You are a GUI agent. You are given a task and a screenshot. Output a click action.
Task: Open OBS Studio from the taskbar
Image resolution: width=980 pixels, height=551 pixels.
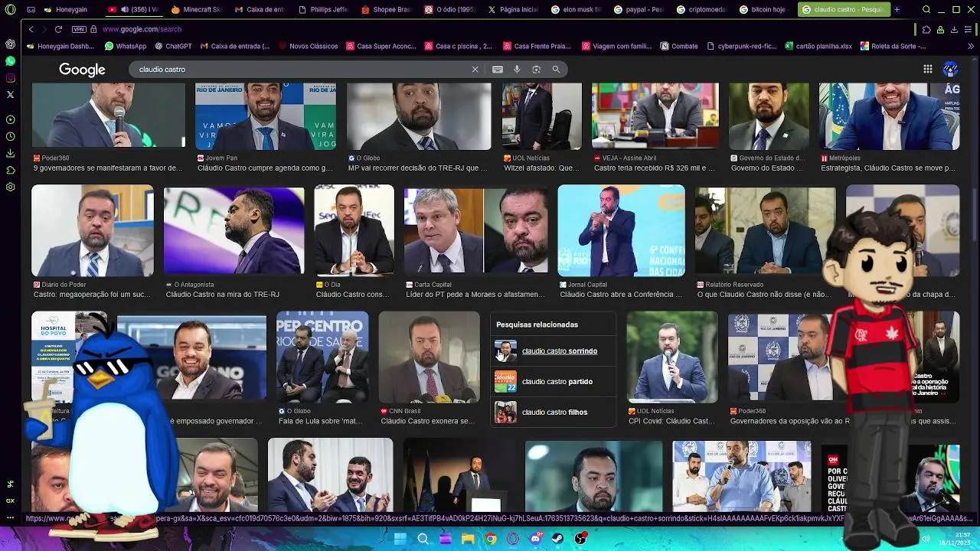(x=581, y=539)
